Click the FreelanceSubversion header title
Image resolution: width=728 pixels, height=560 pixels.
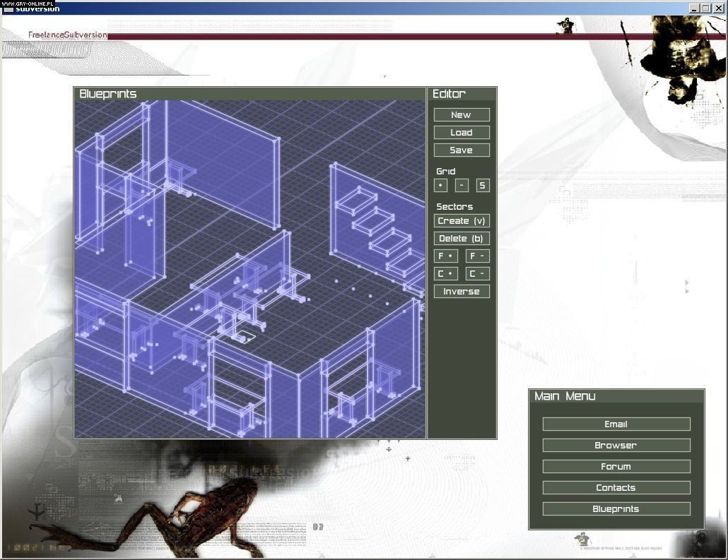click(x=68, y=35)
